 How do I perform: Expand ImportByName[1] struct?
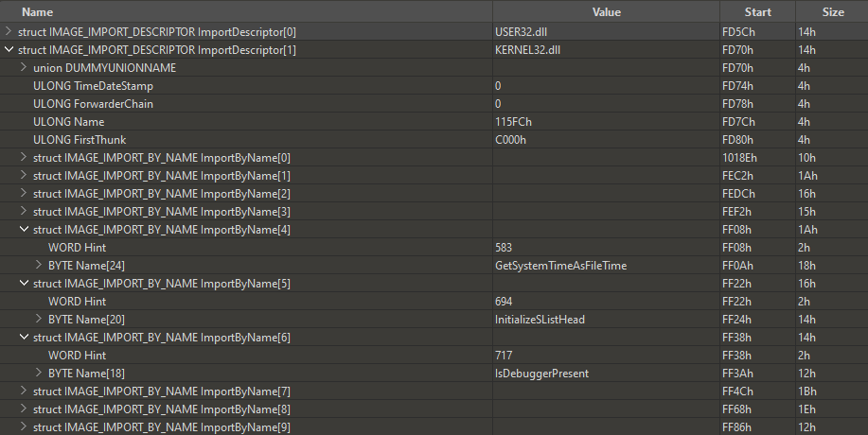click(x=24, y=175)
